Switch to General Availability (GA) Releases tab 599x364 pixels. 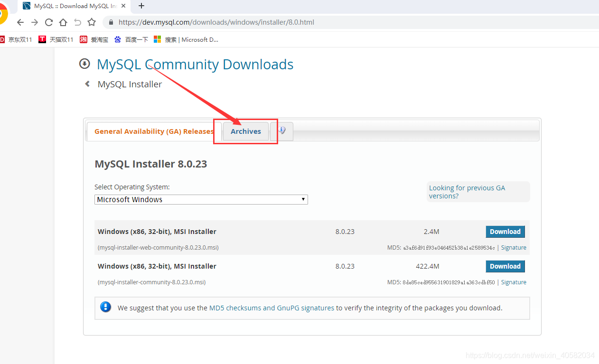click(154, 131)
